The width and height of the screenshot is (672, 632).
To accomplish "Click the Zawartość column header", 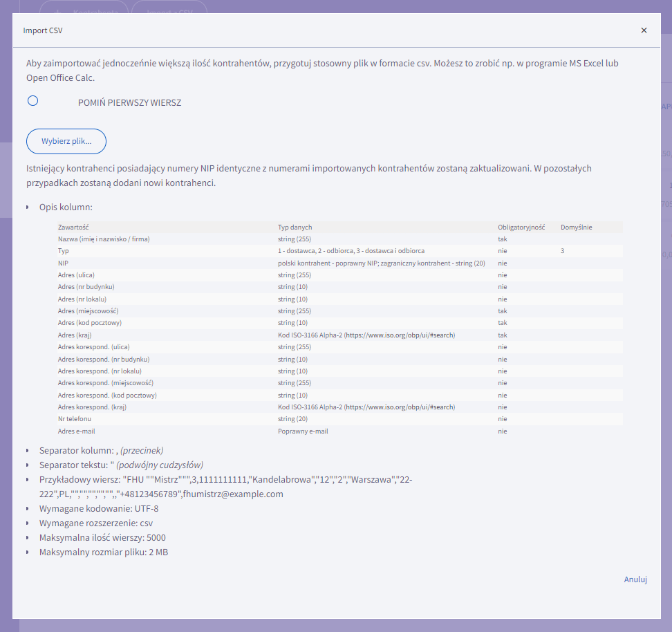I will coord(73,227).
